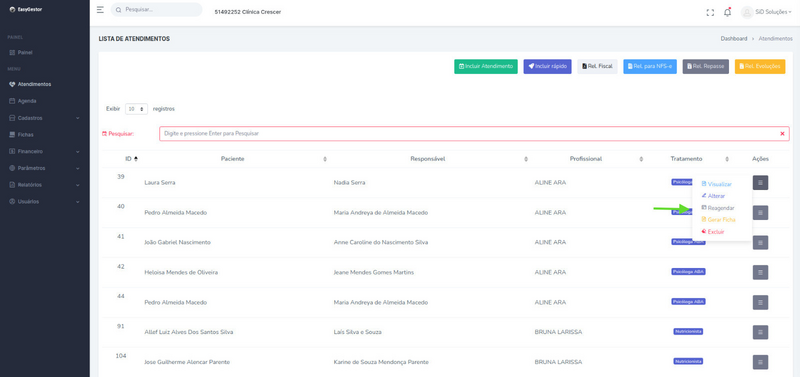Expand Financeiro sidebar submenu

(45, 152)
